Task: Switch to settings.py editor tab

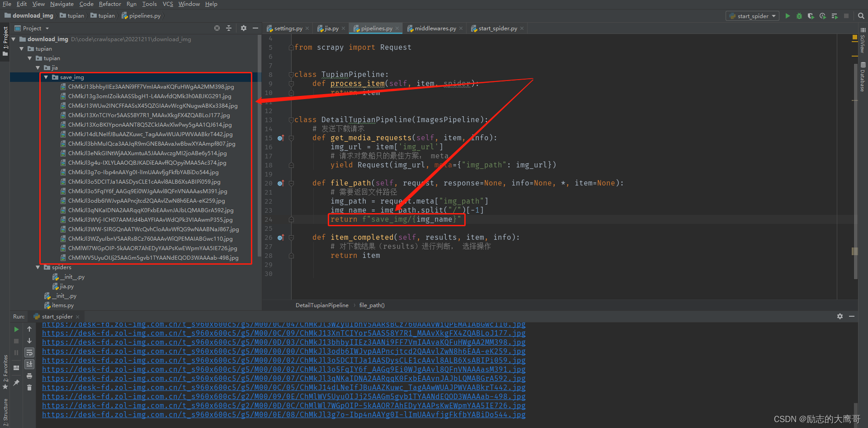Action: click(288, 28)
